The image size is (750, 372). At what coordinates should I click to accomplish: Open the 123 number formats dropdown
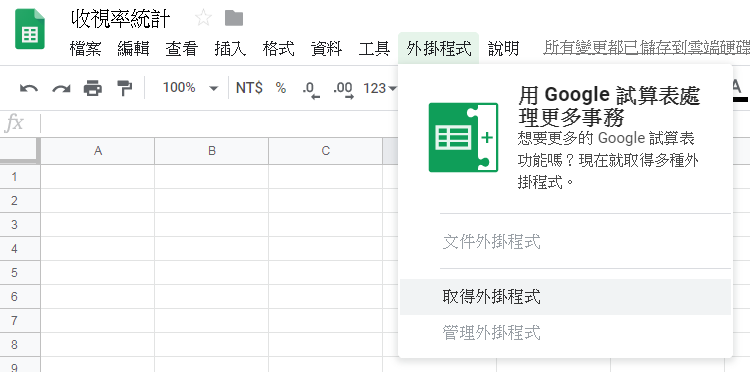tap(380, 88)
